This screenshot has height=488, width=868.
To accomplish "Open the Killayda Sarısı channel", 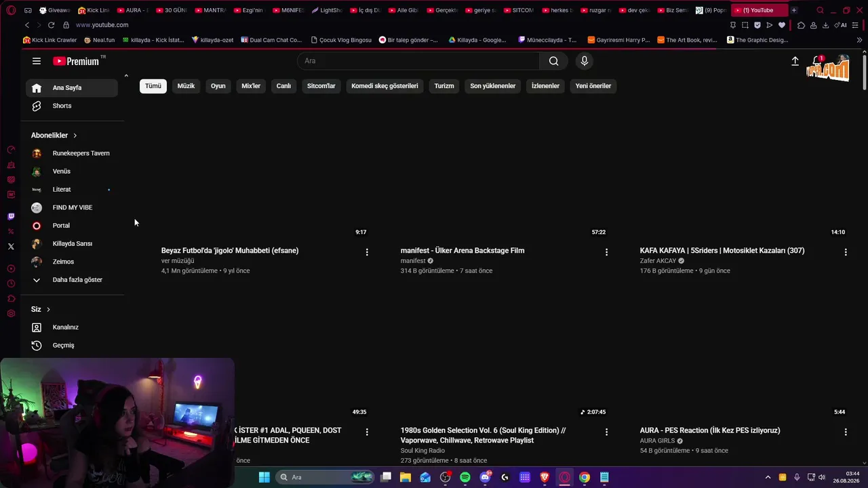I will [72, 243].
